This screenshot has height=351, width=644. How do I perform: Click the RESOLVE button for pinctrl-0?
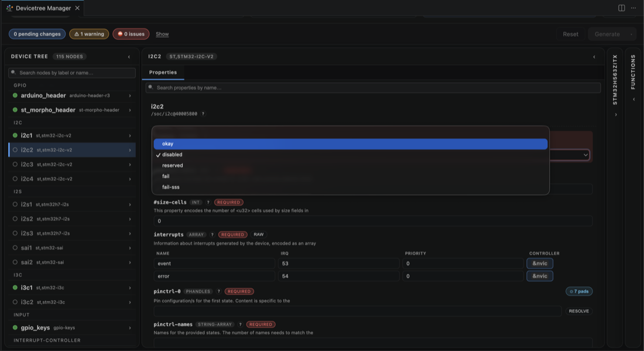(578, 311)
